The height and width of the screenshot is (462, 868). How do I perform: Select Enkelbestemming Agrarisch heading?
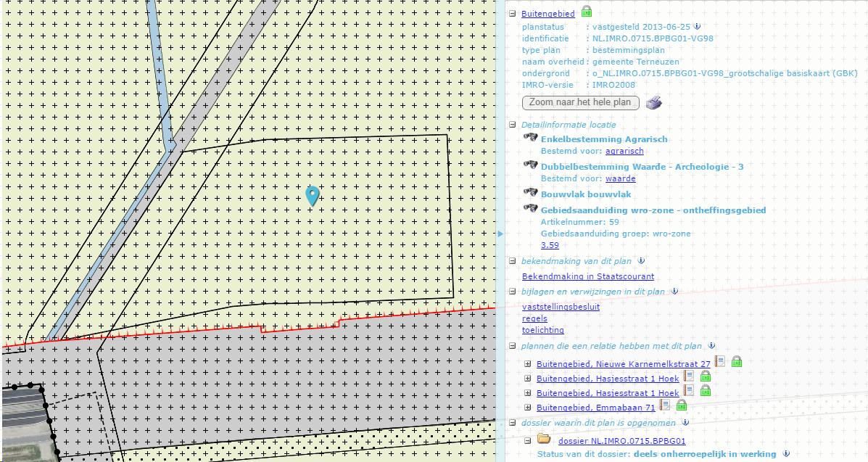tap(604, 139)
